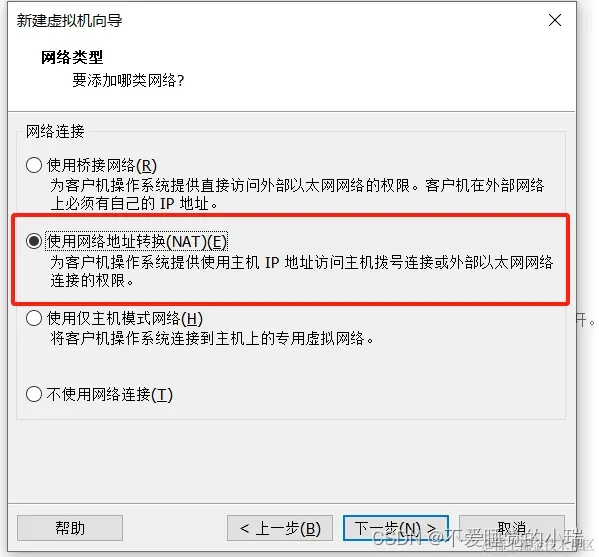Open help with the 帮助 button
599x557 pixels.
click(x=70, y=528)
